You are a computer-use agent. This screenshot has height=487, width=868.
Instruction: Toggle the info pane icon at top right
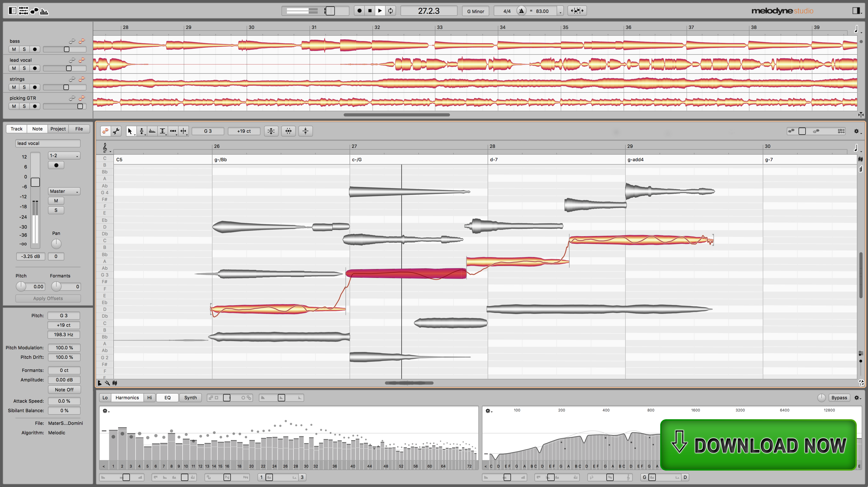856,11
